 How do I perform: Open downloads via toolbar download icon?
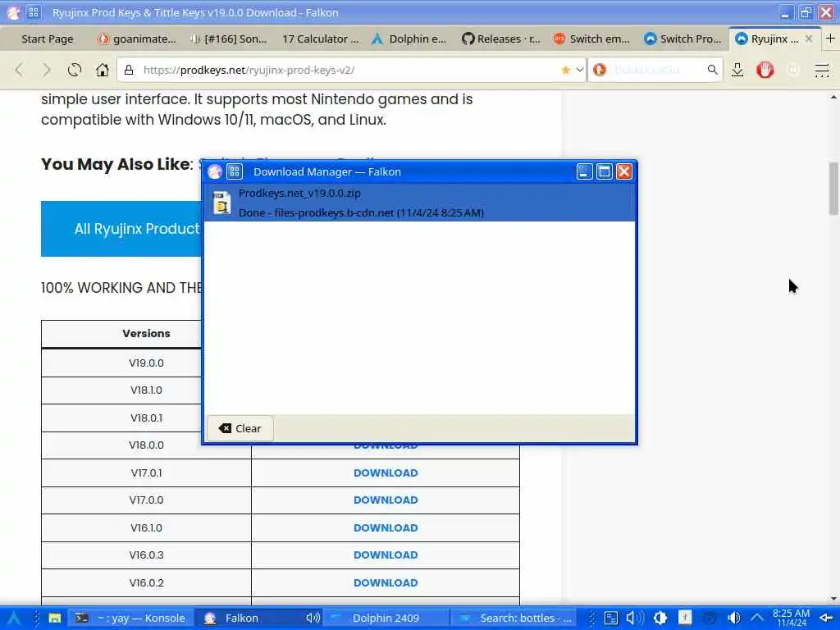[x=737, y=70]
